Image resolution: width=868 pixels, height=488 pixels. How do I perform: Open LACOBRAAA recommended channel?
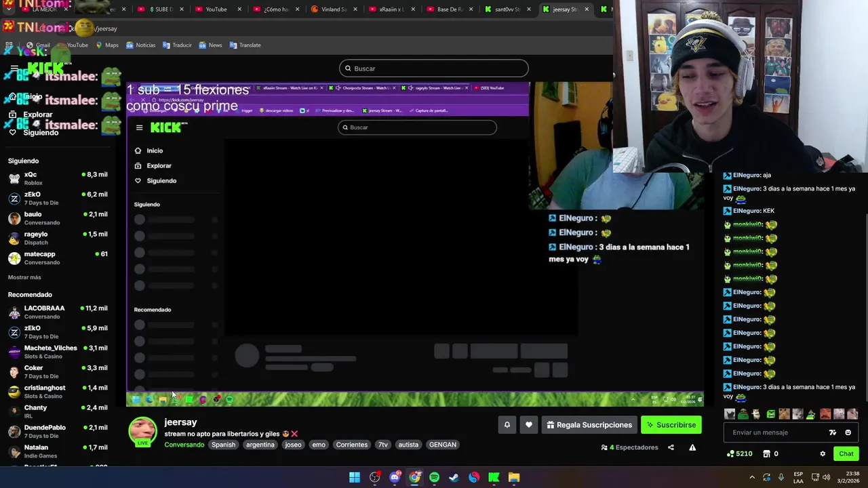(x=58, y=312)
